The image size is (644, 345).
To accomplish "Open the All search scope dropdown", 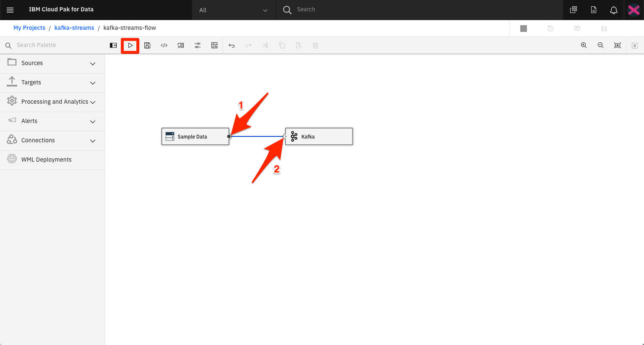I will (234, 10).
